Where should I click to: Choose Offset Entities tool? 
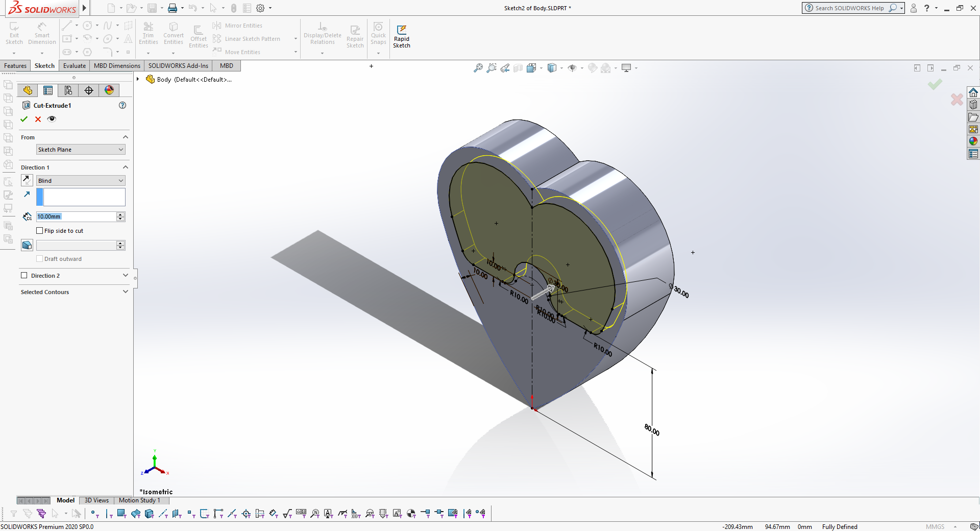click(x=198, y=36)
